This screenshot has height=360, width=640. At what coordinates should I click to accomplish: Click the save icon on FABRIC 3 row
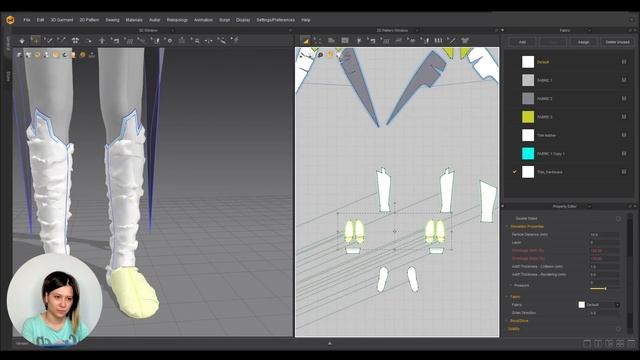coord(624,117)
